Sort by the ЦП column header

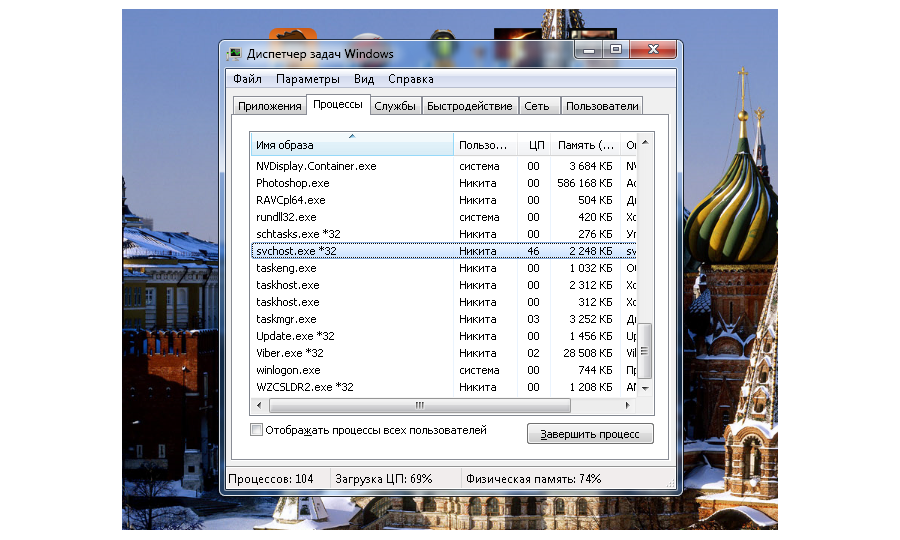(534, 145)
